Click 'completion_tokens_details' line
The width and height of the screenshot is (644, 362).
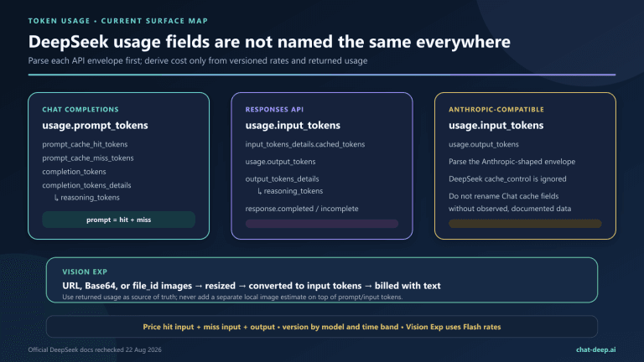point(86,185)
